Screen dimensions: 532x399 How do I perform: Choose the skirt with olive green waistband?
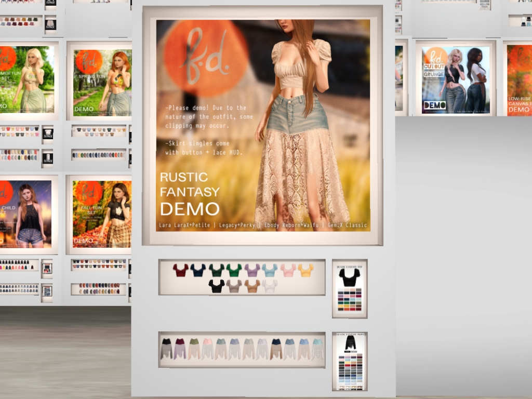(x=194, y=349)
